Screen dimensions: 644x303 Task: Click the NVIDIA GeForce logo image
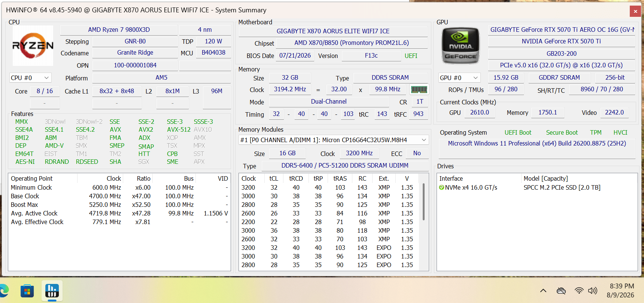(x=461, y=46)
